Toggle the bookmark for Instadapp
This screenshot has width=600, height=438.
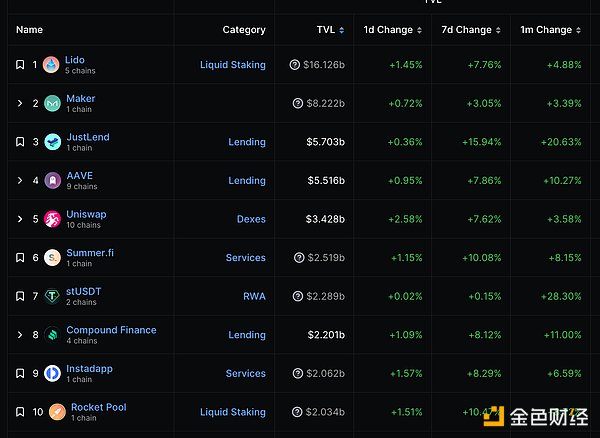click(x=20, y=373)
